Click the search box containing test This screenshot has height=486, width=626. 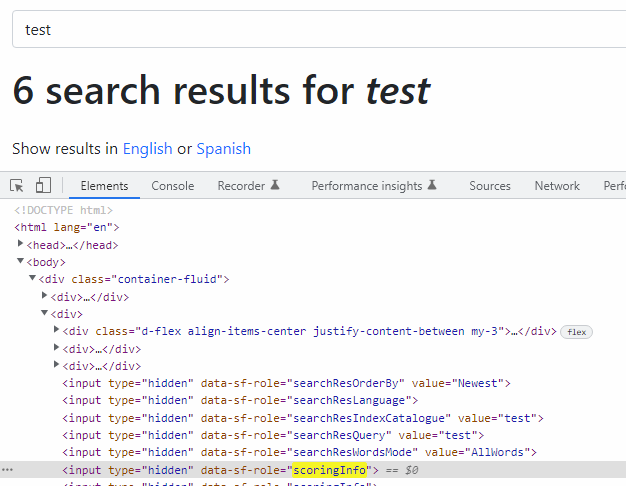click(319, 30)
